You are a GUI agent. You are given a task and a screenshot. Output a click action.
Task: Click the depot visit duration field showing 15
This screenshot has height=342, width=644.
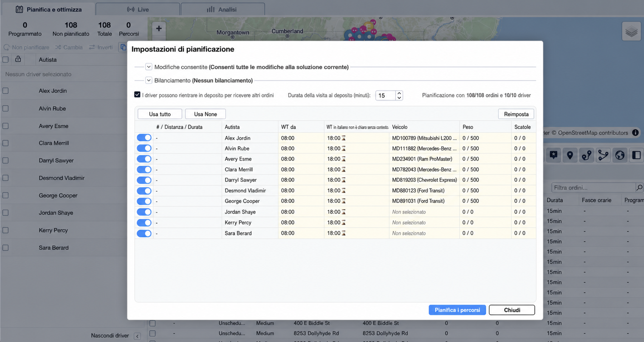(386, 95)
